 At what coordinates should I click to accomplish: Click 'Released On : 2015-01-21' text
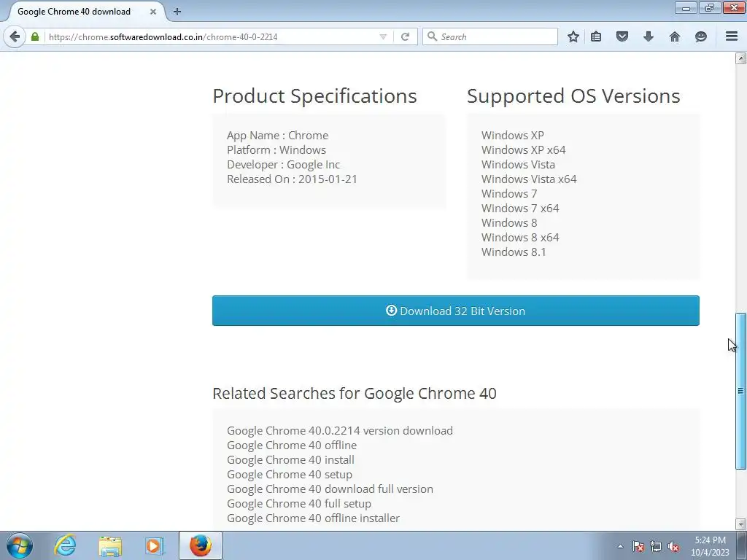pyautogui.click(x=292, y=179)
